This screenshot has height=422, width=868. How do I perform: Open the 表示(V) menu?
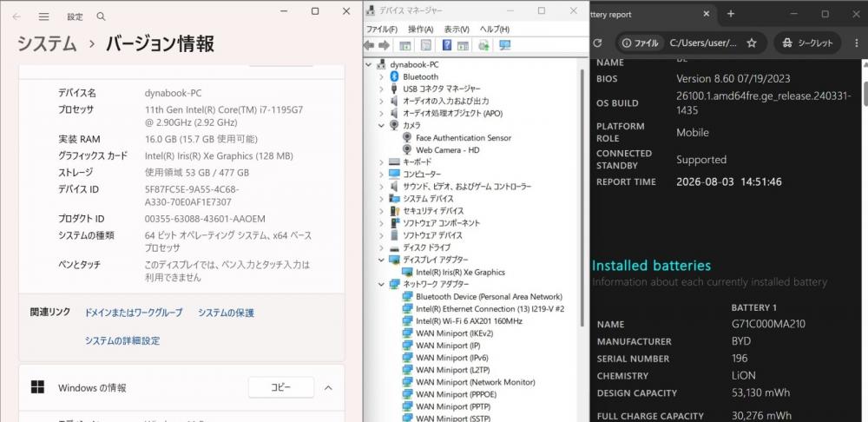pos(457,30)
